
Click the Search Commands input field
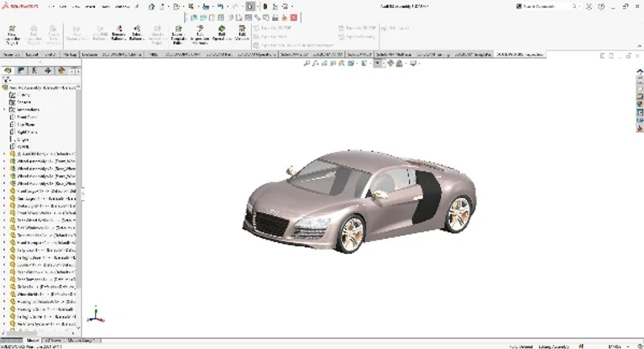[549, 6]
